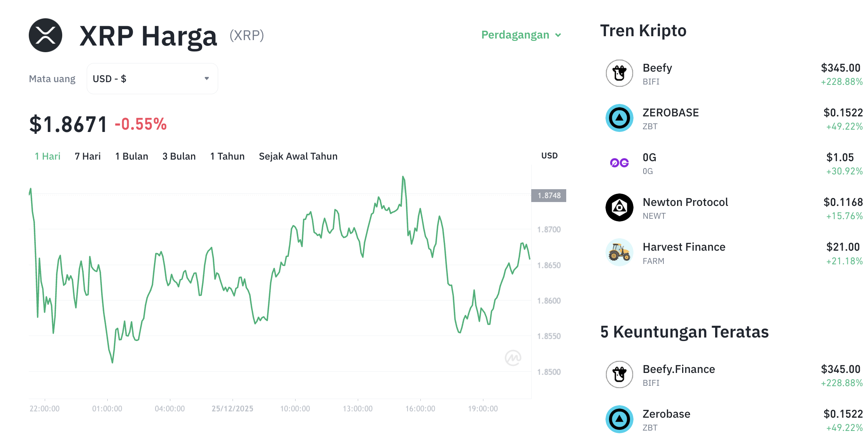Activate the 3 Bulan chart option

179,156
